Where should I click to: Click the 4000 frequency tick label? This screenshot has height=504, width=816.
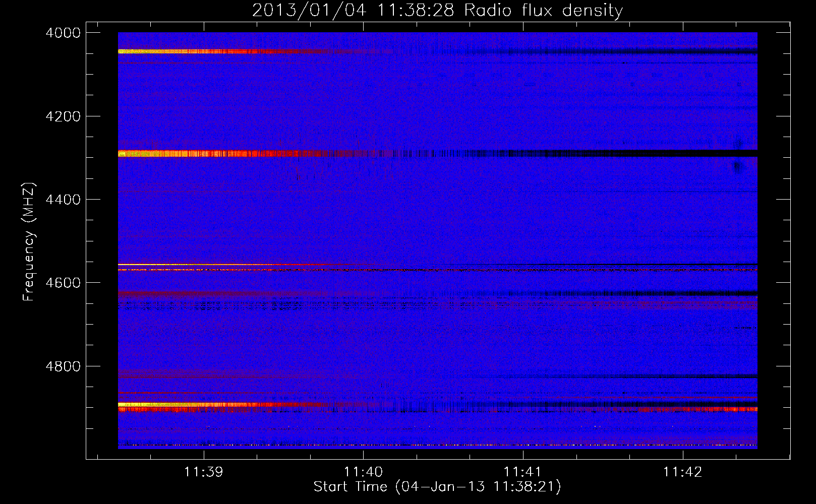(63, 33)
